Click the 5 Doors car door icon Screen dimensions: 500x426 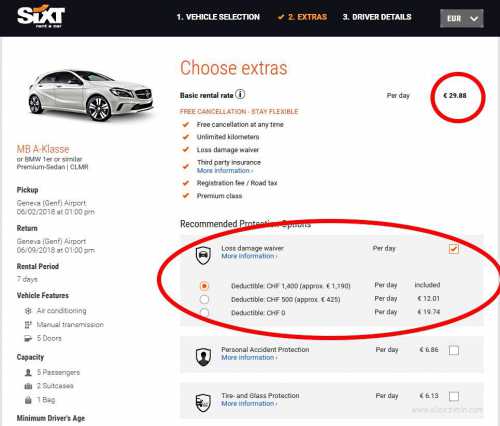pos(28,338)
